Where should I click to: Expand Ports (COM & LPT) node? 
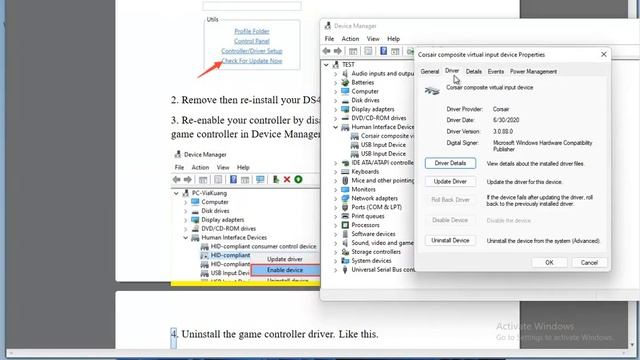pos(335,207)
